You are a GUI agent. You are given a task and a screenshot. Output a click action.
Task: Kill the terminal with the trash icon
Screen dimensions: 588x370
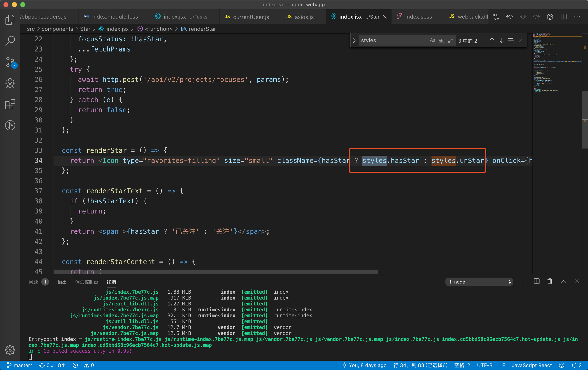549,281
